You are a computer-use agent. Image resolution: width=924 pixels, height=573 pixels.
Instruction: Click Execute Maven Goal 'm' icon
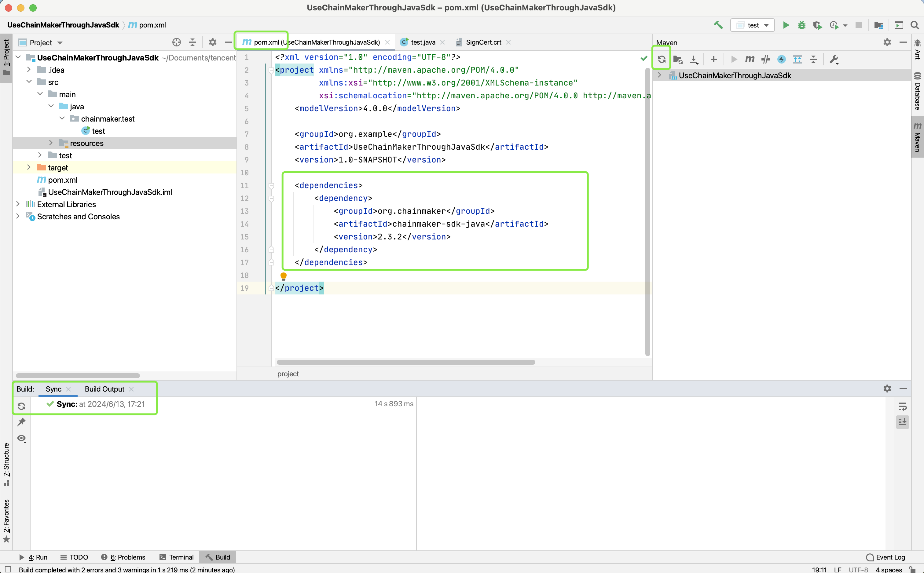tap(749, 59)
